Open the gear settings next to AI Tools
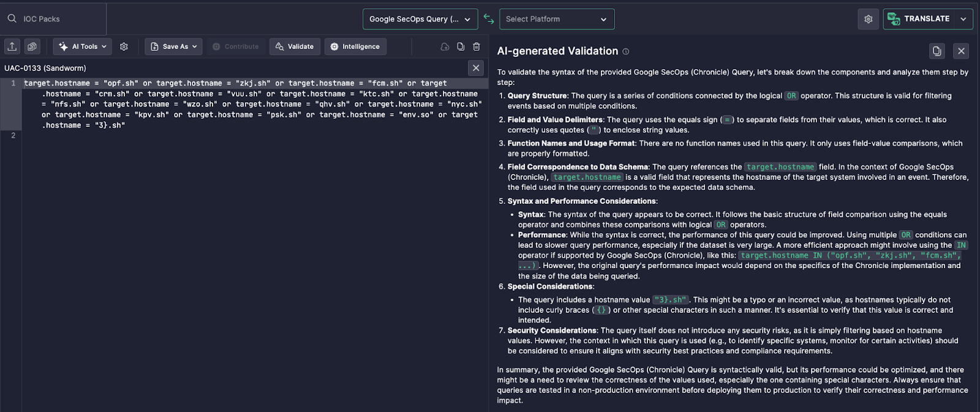Image resolution: width=980 pixels, height=412 pixels. click(x=124, y=47)
